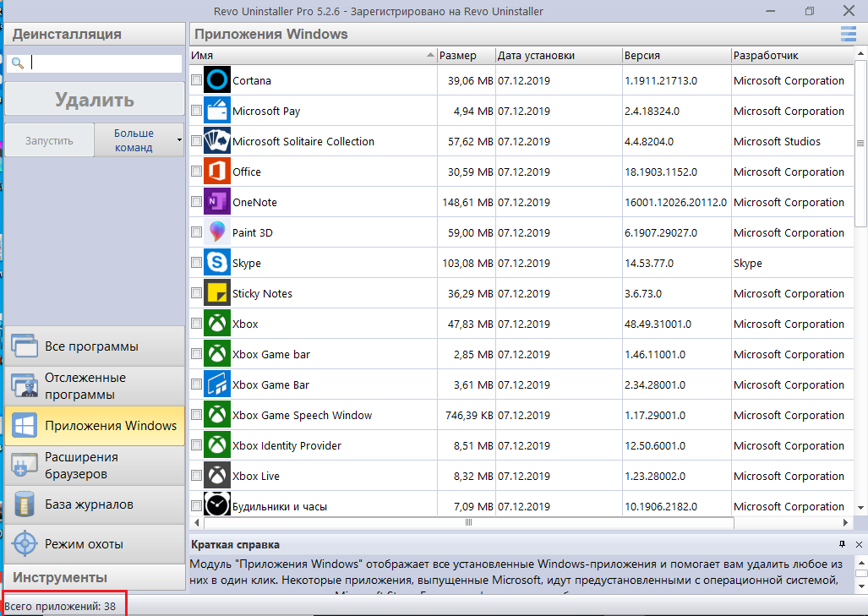Click the list scroll-up arrow

coord(860,54)
